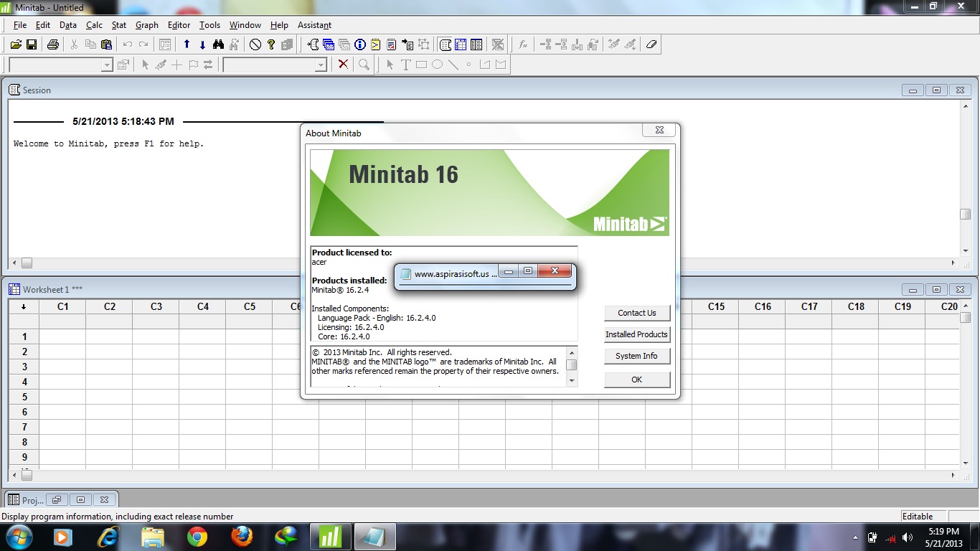
Task: Open the Tools menu
Action: 209,25
